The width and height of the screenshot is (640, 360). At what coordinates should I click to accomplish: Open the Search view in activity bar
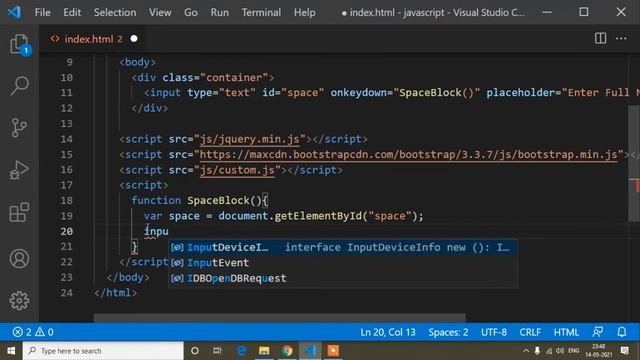click(19, 86)
